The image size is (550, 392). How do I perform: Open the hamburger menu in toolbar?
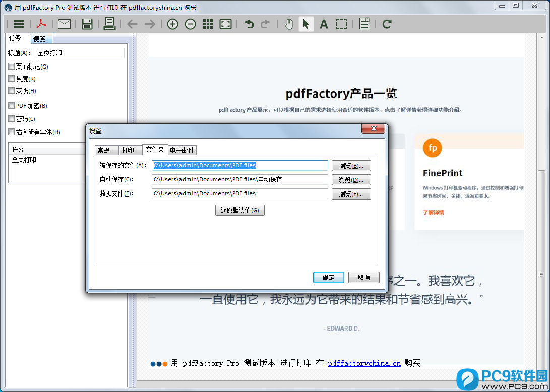tap(19, 24)
